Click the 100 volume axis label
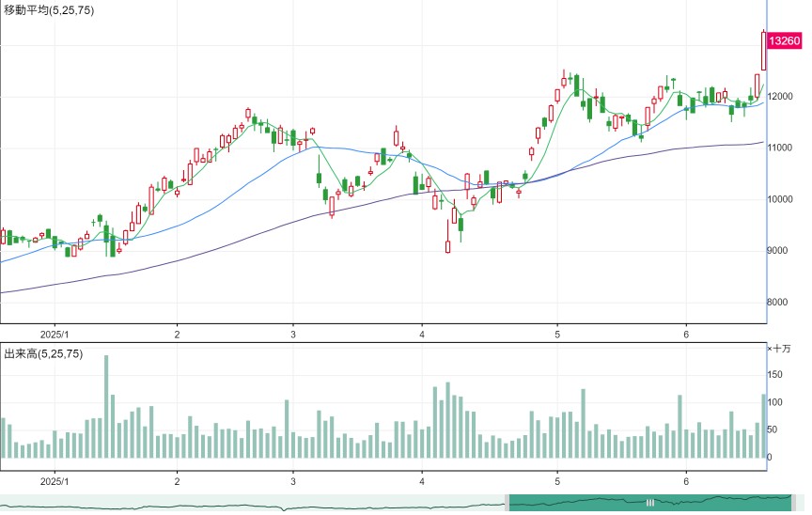This screenshot has width=812, height=515. pos(775,402)
